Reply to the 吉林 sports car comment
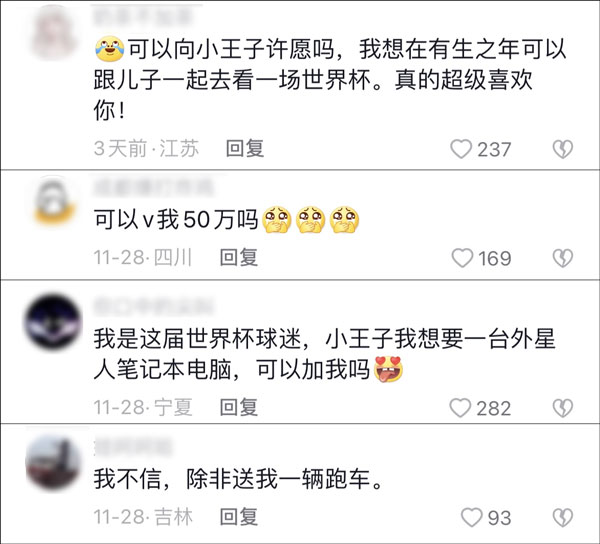600x544 pixels. coord(239,516)
